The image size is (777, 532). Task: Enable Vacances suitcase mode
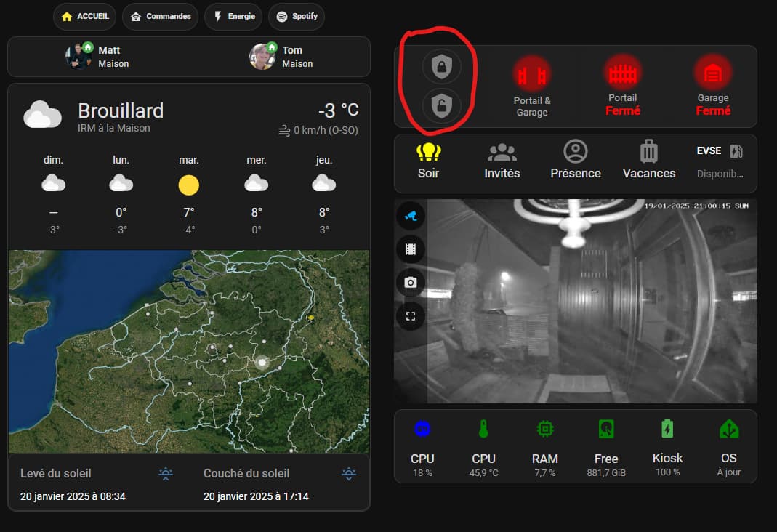click(x=648, y=160)
